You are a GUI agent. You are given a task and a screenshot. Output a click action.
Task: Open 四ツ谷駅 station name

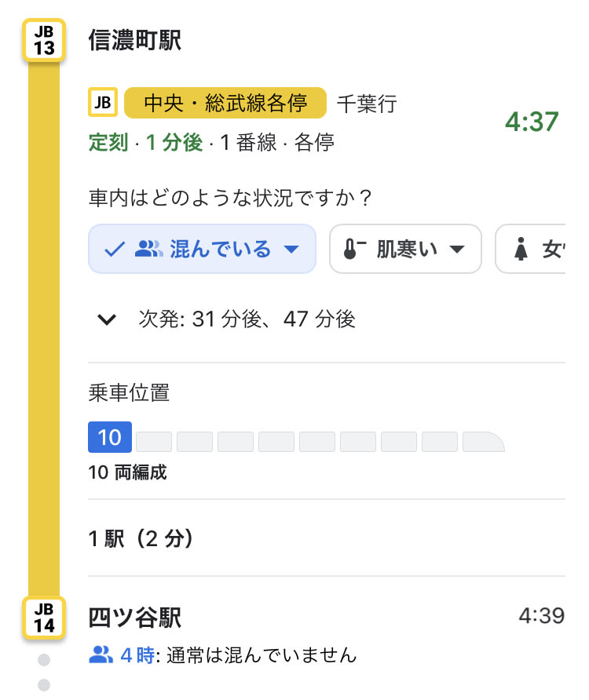(134, 618)
